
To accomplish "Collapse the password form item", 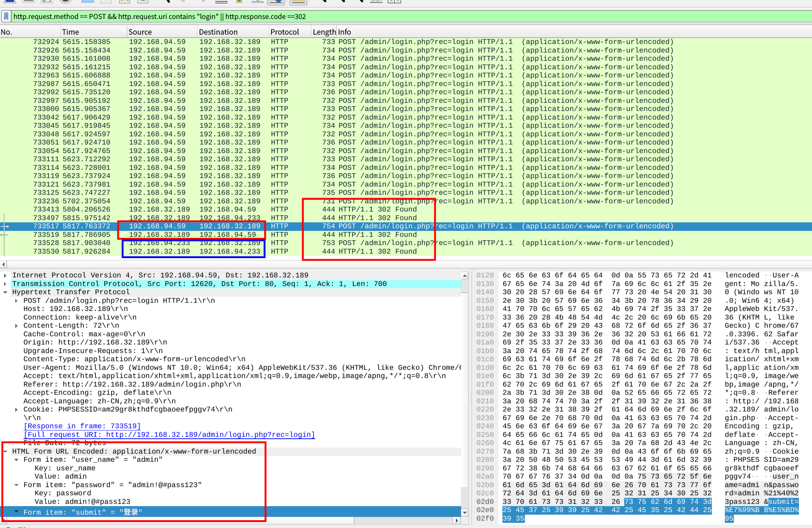I will (16, 485).
